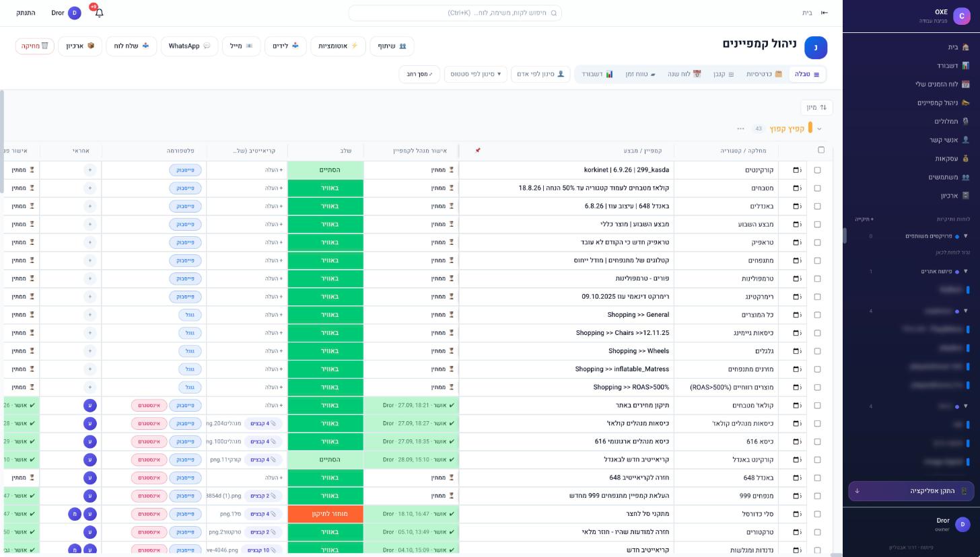Screen dimensions: 980x557
Task: Click the לידים leads button
Action: 285,46
